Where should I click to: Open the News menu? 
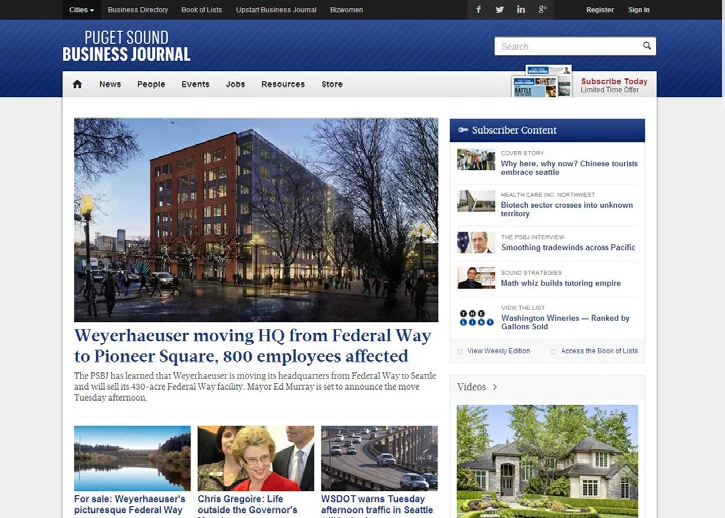point(110,84)
